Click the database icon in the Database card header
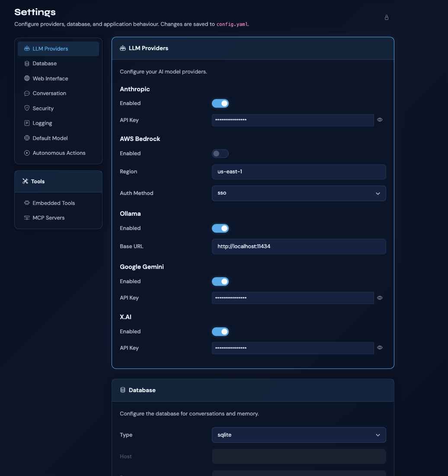This screenshot has height=476, width=448. click(122, 390)
